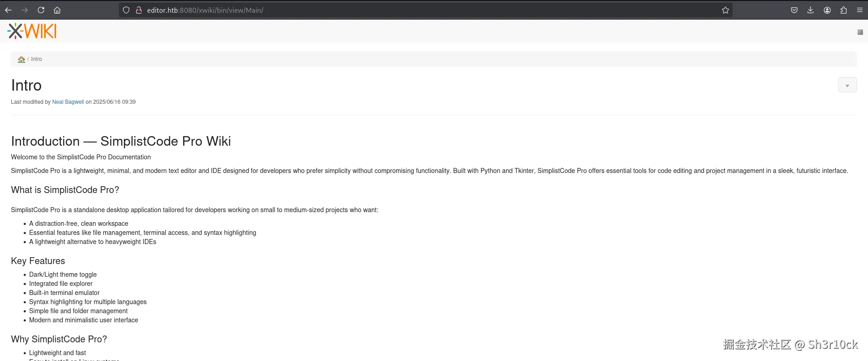Click the 'Essential features like file management' bullet

click(x=143, y=233)
